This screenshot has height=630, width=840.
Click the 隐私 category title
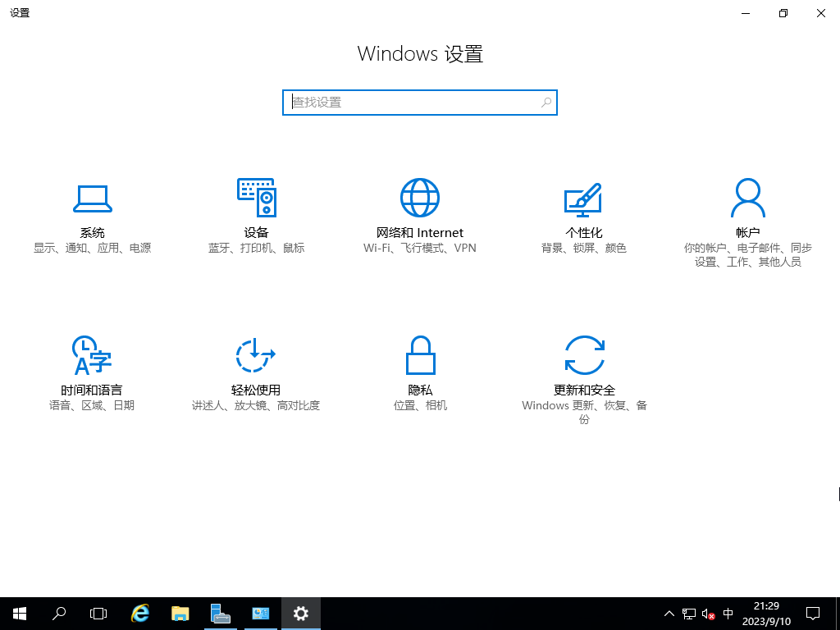point(420,390)
